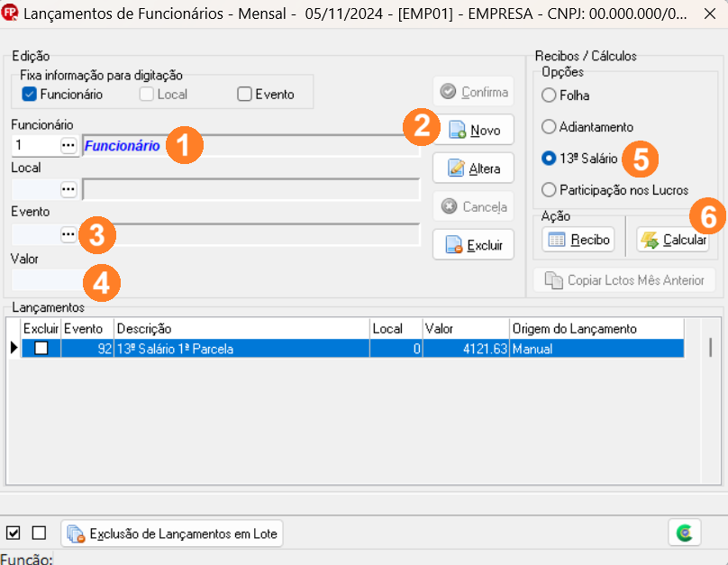The width and height of the screenshot is (728, 565).
Task: Click the green circular icon at bottom right
Action: (x=685, y=533)
